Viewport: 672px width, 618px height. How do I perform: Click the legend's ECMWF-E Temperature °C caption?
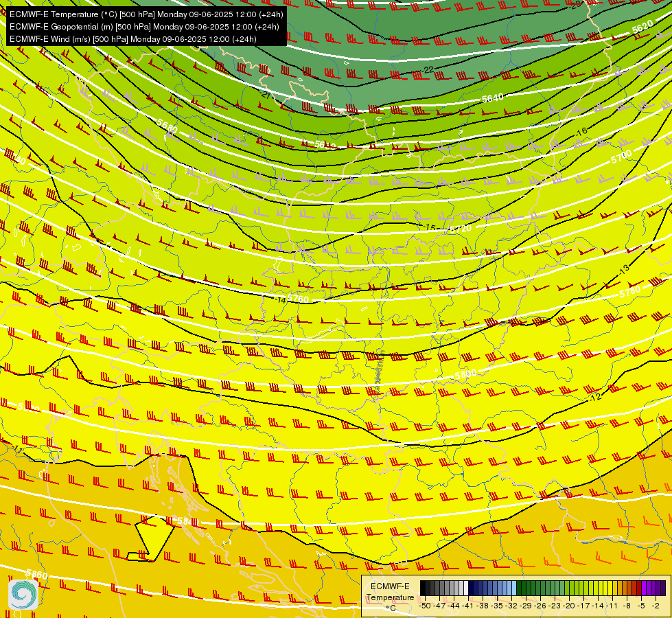point(390,597)
